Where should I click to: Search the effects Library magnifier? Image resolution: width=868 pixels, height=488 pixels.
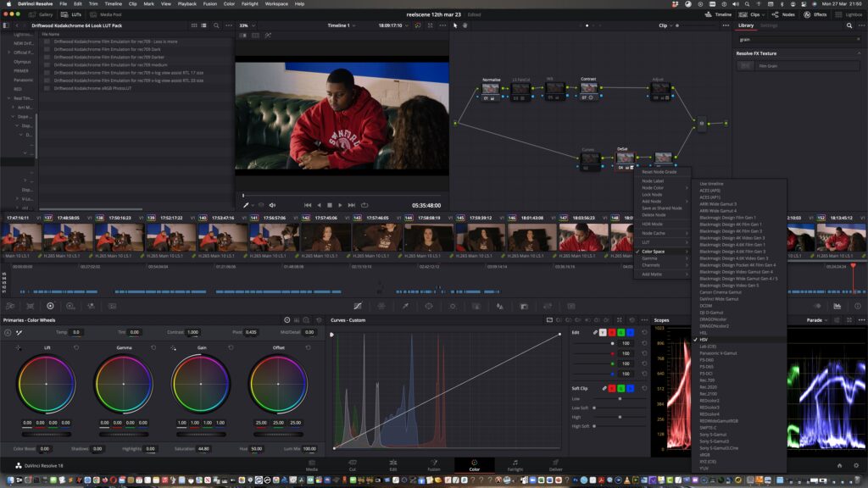click(849, 25)
